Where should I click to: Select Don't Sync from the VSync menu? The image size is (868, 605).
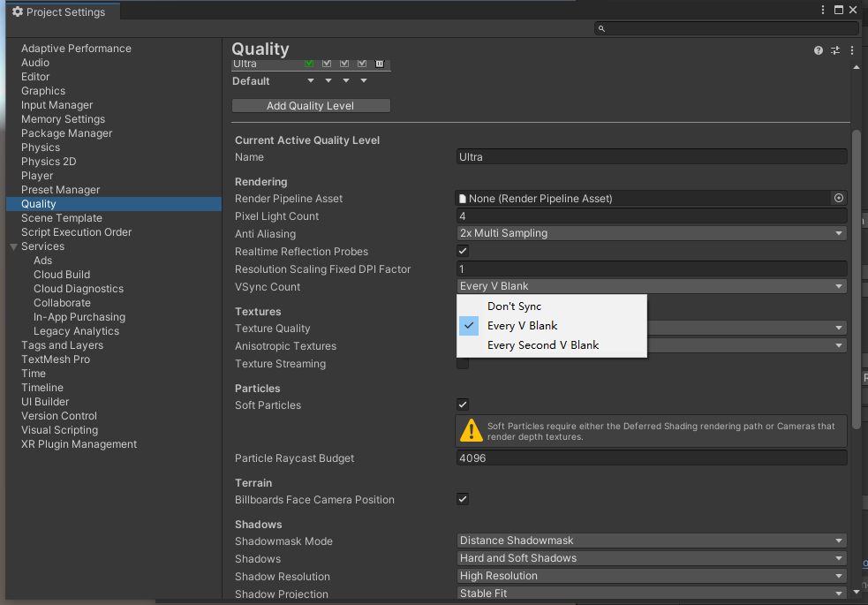[x=551, y=306]
